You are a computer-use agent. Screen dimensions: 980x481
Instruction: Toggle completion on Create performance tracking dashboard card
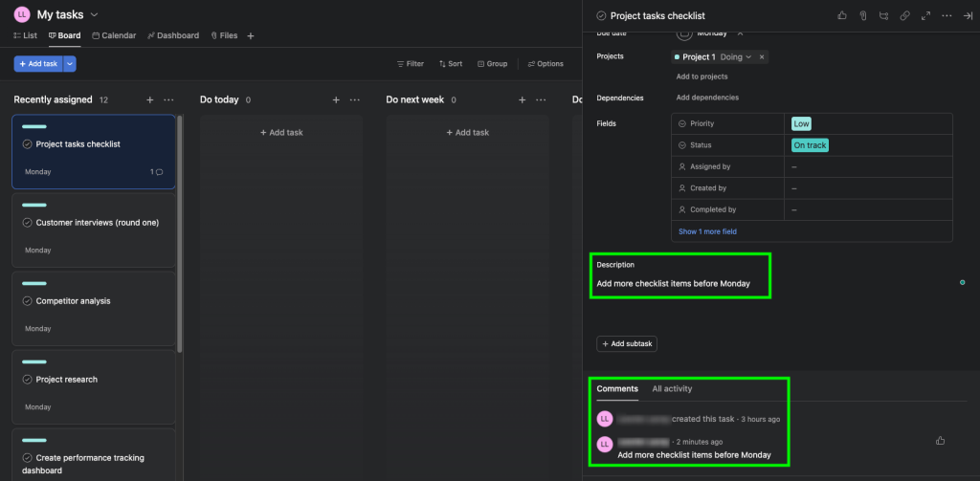pos(27,458)
